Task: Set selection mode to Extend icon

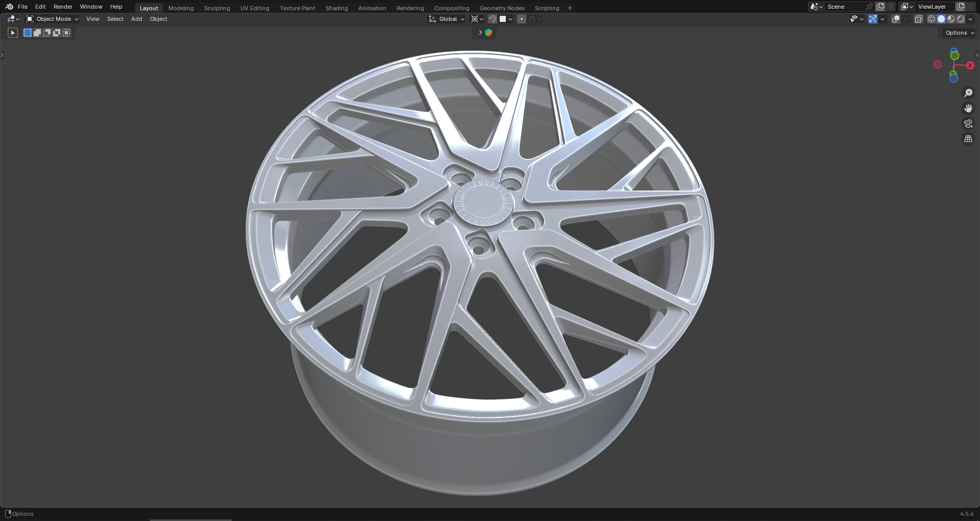Action: [37, 33]
